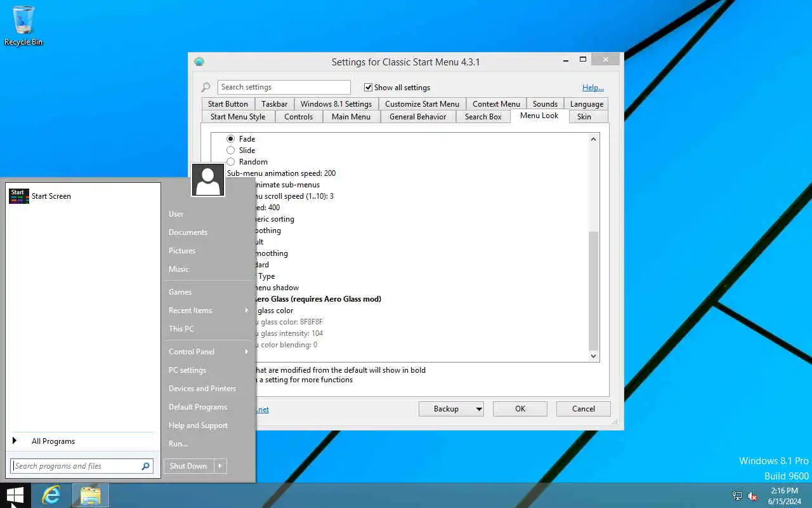812x508 pixels.
Task: Select the glass intensity: 104 setting
Action: click(290, 333)
